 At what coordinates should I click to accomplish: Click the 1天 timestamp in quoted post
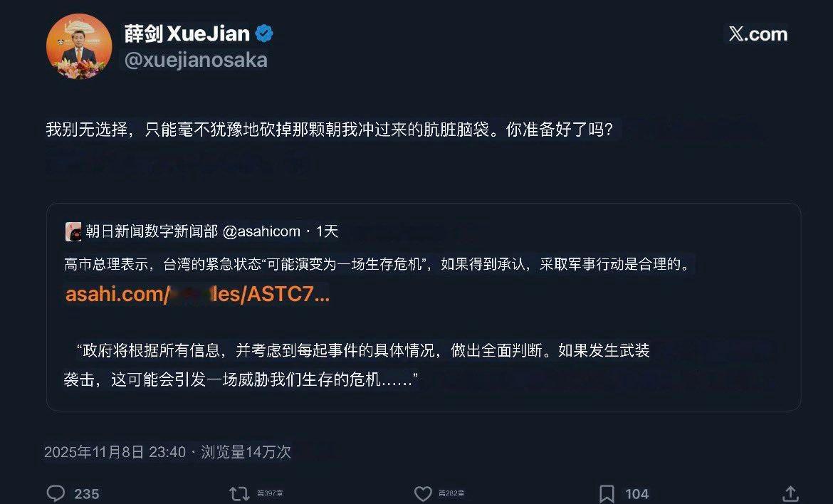pyautogui.click(x=327, y=231)
